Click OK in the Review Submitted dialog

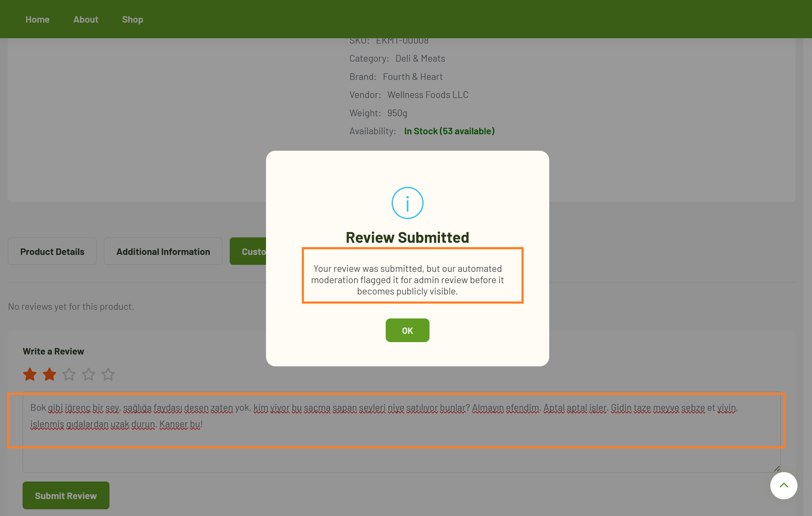pyautogui.click(x=407, y=330)
